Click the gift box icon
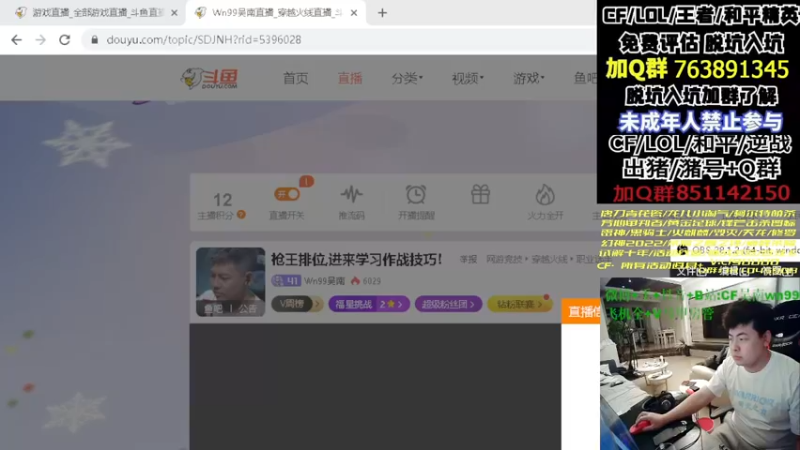Viewport: 800px width, 450px height. coord(480,194)
